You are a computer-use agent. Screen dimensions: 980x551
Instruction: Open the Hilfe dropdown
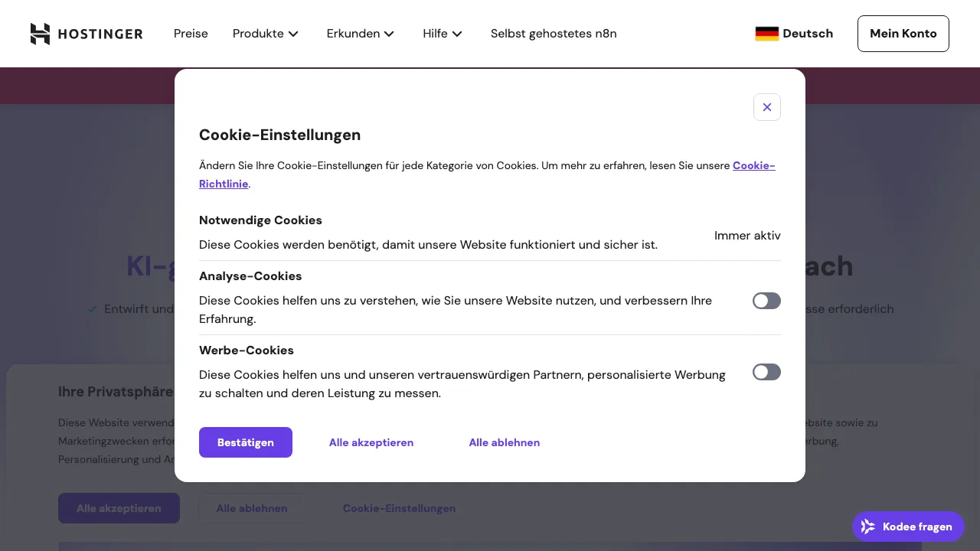(x=442, y=34)
